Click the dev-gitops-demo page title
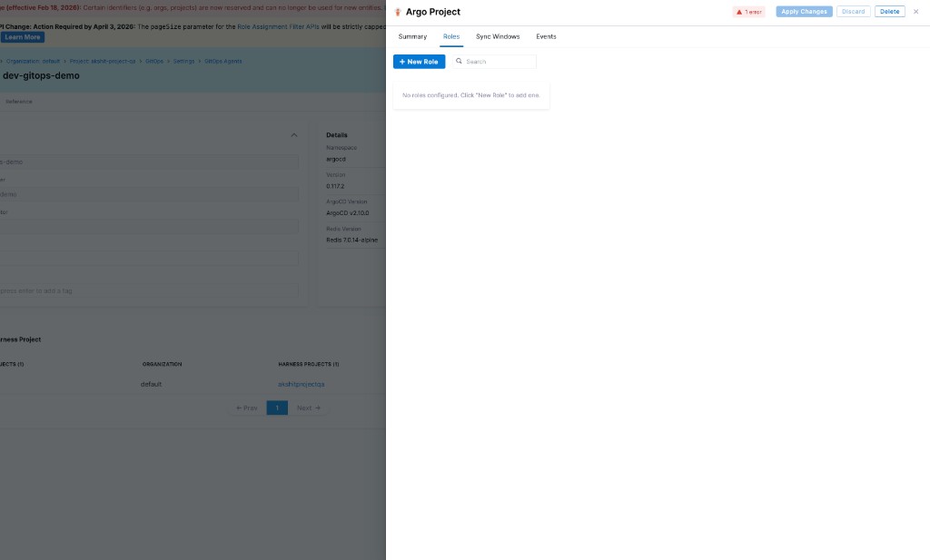930x560 pixels. 41,76
